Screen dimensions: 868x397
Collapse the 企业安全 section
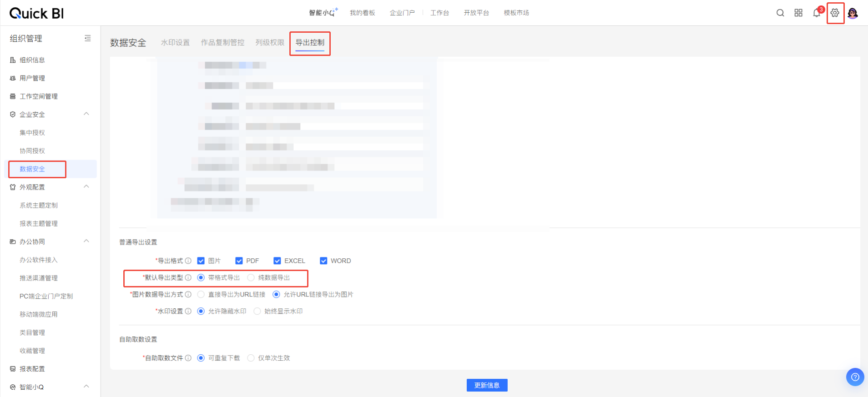[86, 114]
